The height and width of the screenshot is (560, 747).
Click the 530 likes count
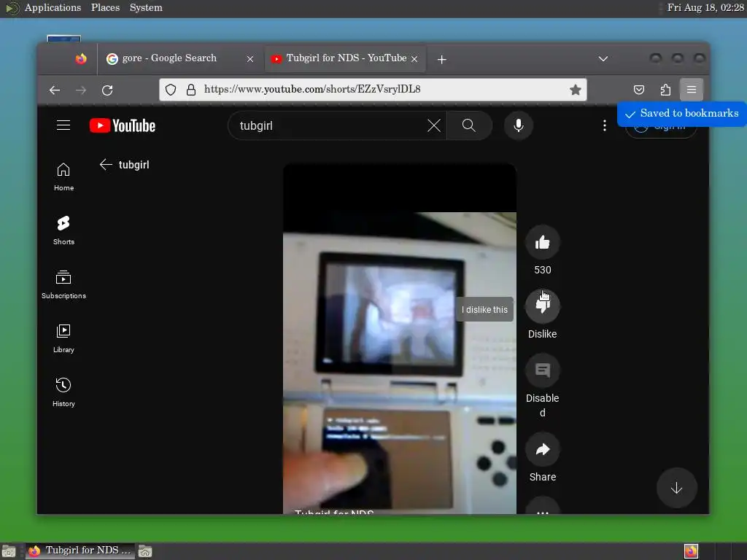(543, 270)
